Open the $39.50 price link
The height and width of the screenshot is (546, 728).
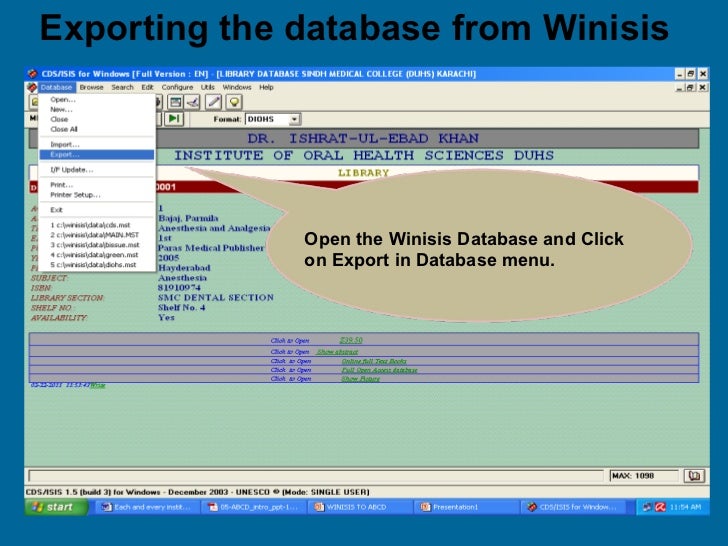coord(351,340)
